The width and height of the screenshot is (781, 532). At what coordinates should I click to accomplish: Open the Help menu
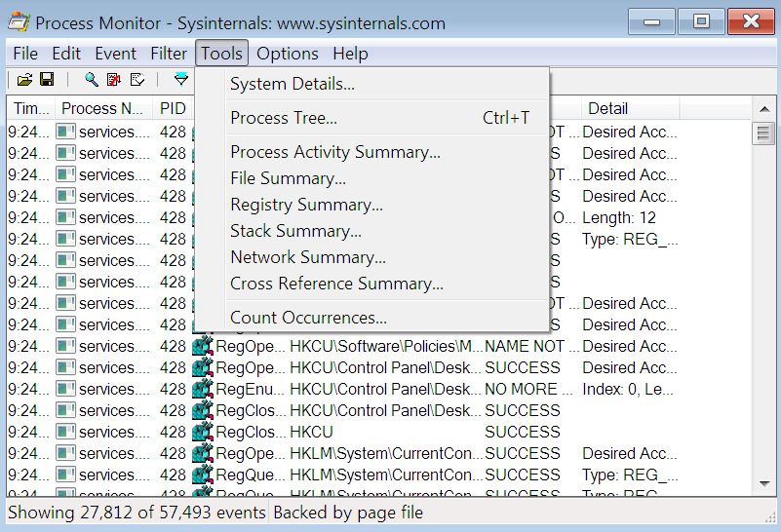click(350, 54)
